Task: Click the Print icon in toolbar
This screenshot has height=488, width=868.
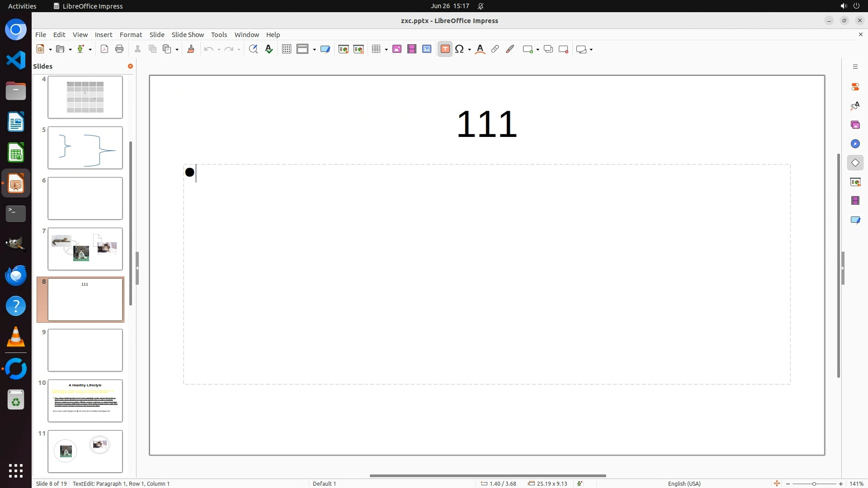Action: [x=119, y=49]
